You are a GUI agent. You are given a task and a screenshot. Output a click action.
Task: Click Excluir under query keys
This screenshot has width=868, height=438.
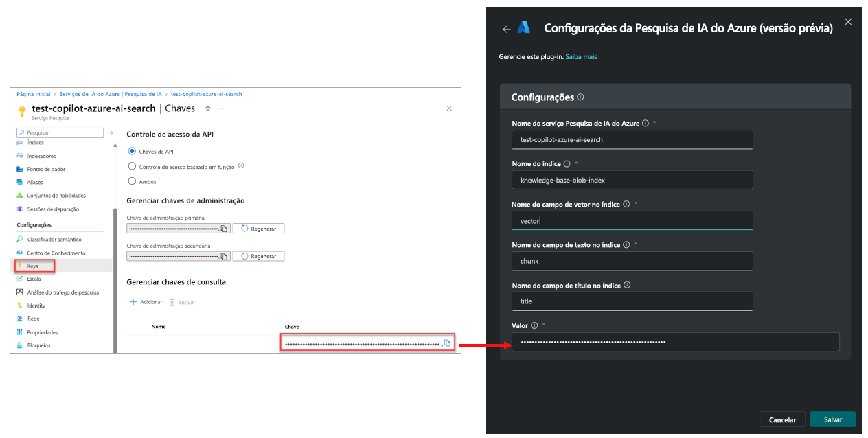pos(181,302)
